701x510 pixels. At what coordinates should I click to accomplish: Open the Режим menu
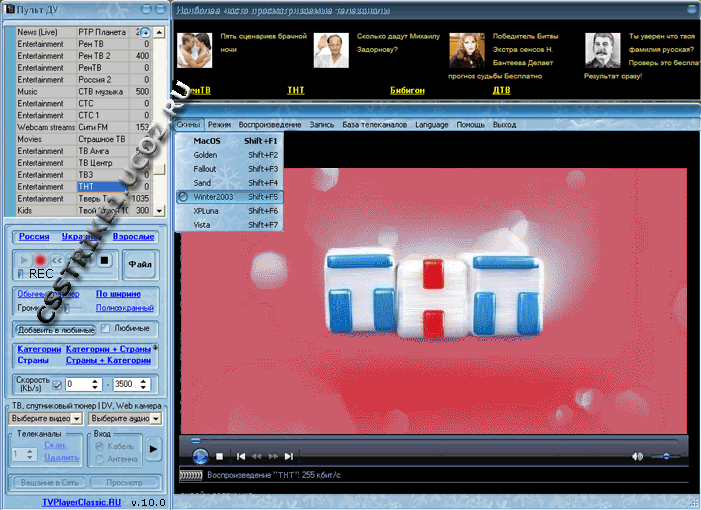[219, 125]
